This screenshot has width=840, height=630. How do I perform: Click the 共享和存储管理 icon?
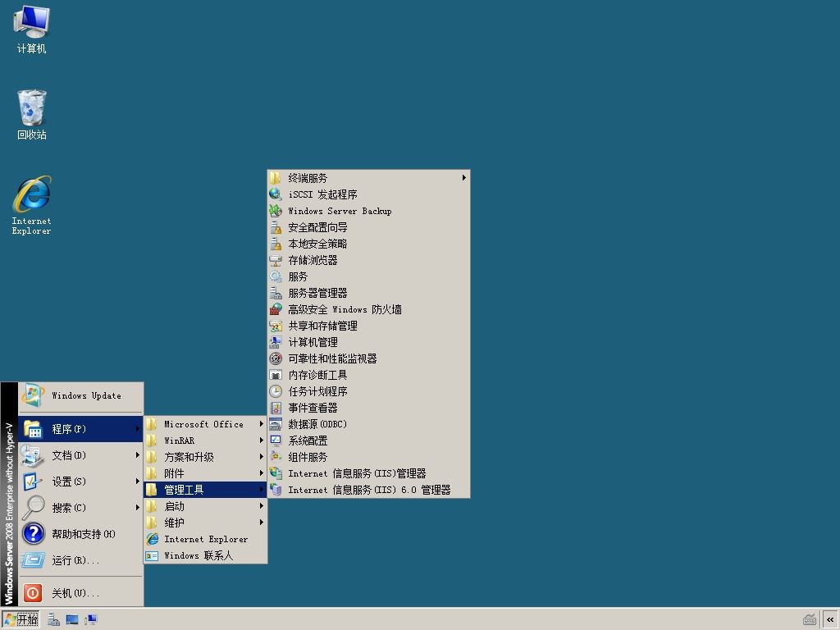click(276, 326)
